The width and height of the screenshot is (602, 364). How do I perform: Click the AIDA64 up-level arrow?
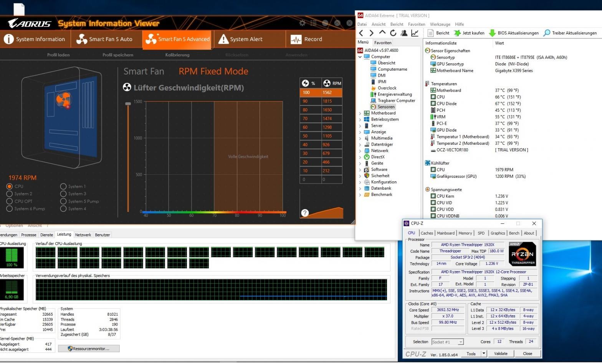(x=382, y=33)
